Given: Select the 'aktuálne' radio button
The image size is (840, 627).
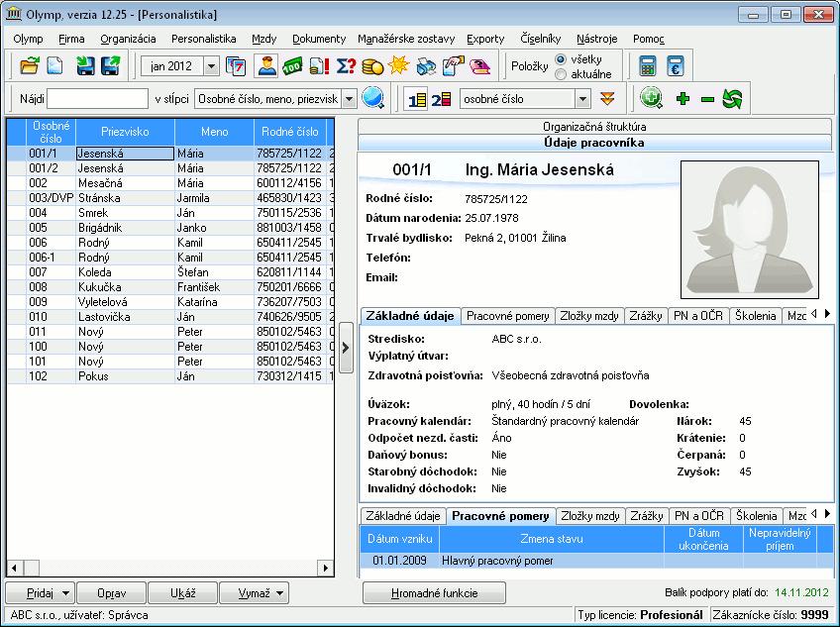Looking at the screenshot, I should (561, 74).
